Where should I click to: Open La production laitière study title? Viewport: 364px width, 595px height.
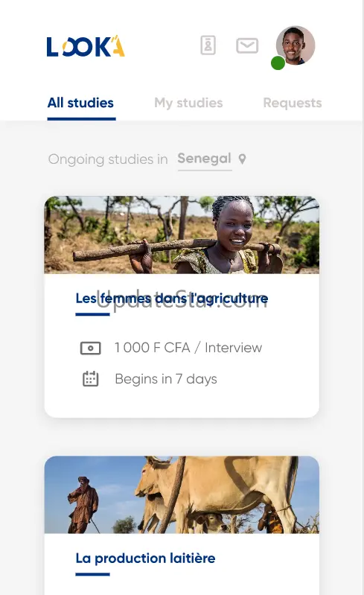(x=146, y=559)
